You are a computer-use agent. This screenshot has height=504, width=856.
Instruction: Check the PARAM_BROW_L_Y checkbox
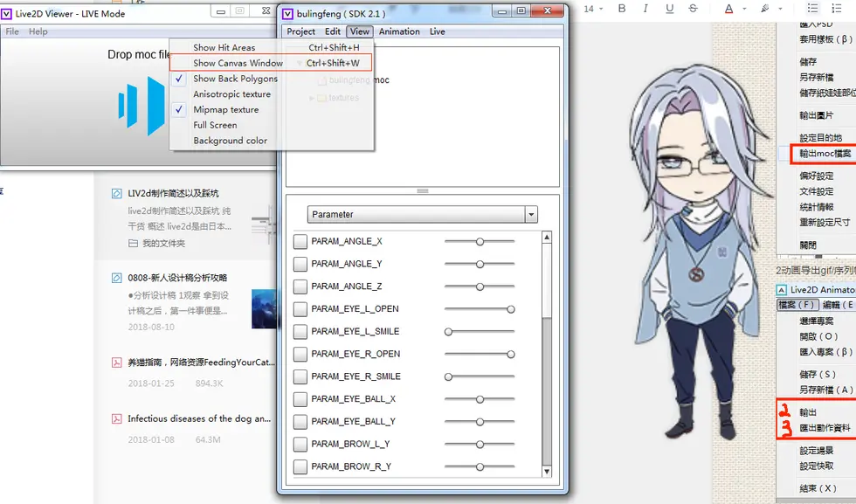point(300,444)
